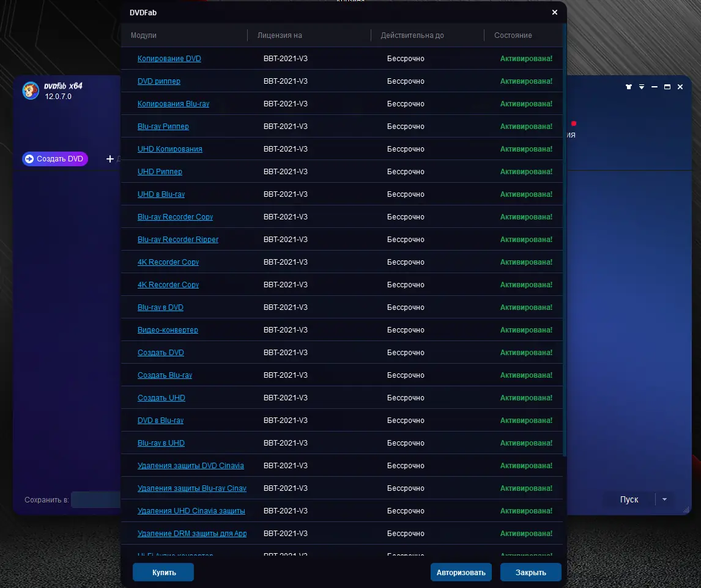
Task: Open the Удаления защиты Blu-ray Cinav link
Action: point(192,488)
